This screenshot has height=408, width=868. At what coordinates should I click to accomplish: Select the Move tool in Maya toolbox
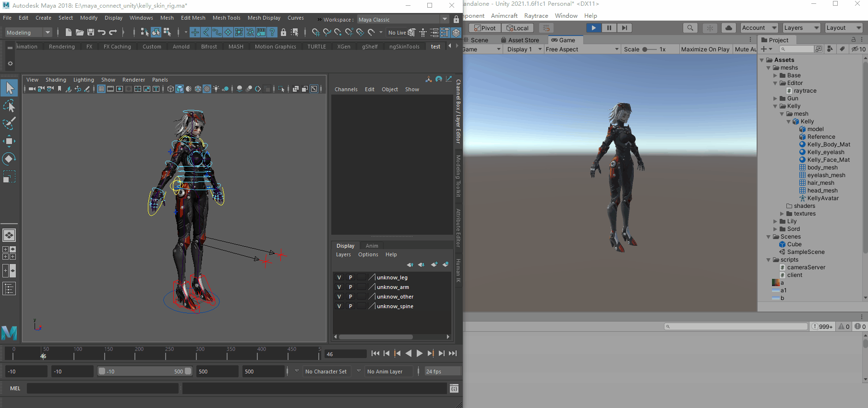pos(9,141)
